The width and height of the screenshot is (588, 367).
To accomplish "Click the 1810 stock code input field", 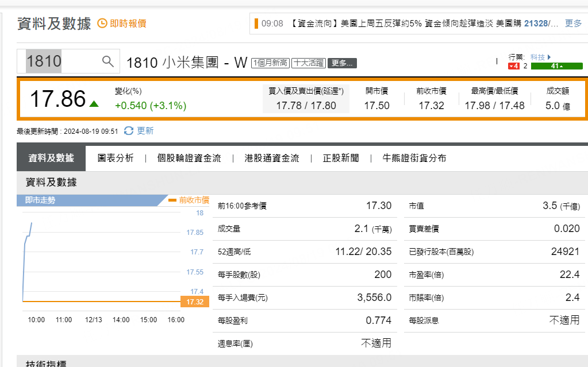I will tap(68, 61).
